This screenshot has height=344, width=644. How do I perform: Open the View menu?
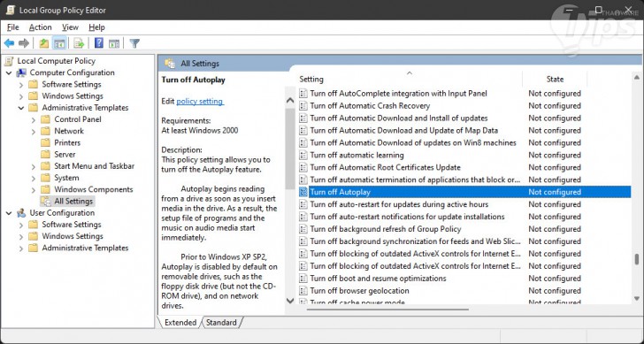(x=70, y=27)
